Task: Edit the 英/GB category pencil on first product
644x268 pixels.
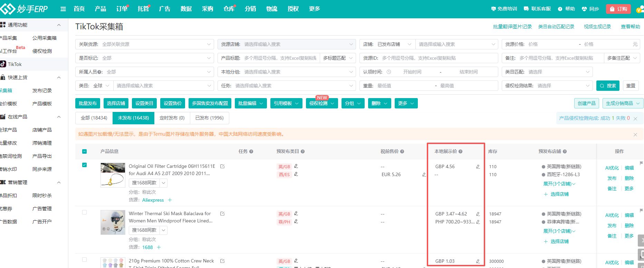Action: 296,166
